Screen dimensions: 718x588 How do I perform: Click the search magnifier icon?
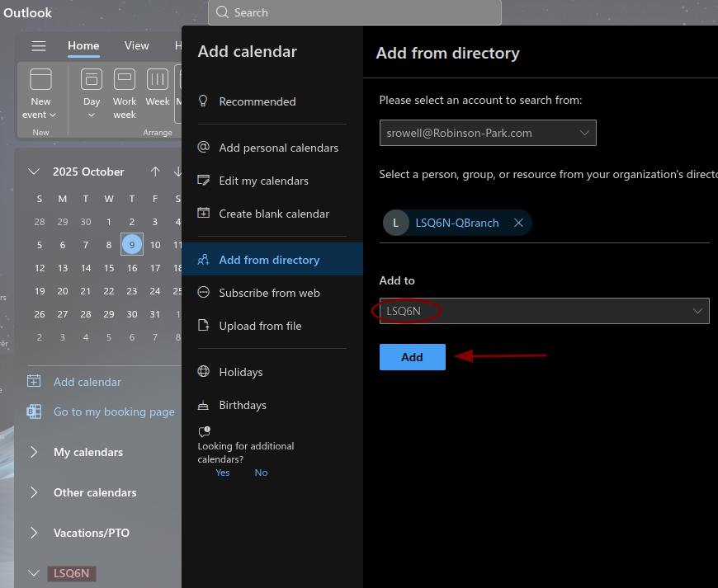(x=223, y=12)
